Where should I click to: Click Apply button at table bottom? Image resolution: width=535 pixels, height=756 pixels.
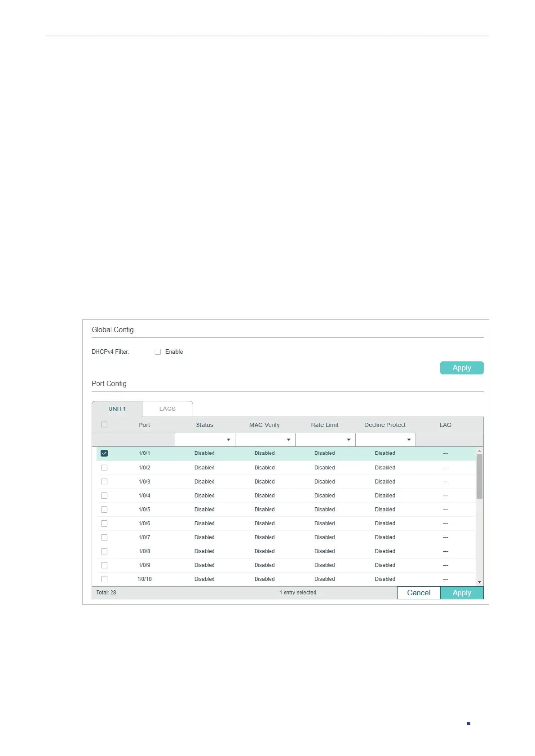tap(462, 593)
